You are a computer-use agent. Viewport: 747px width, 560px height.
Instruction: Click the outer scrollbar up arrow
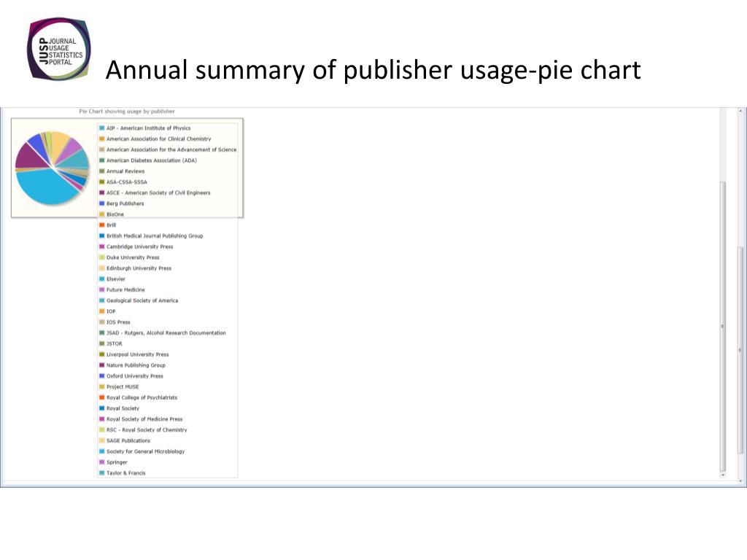pyautogui.click(x=741, y=111)
